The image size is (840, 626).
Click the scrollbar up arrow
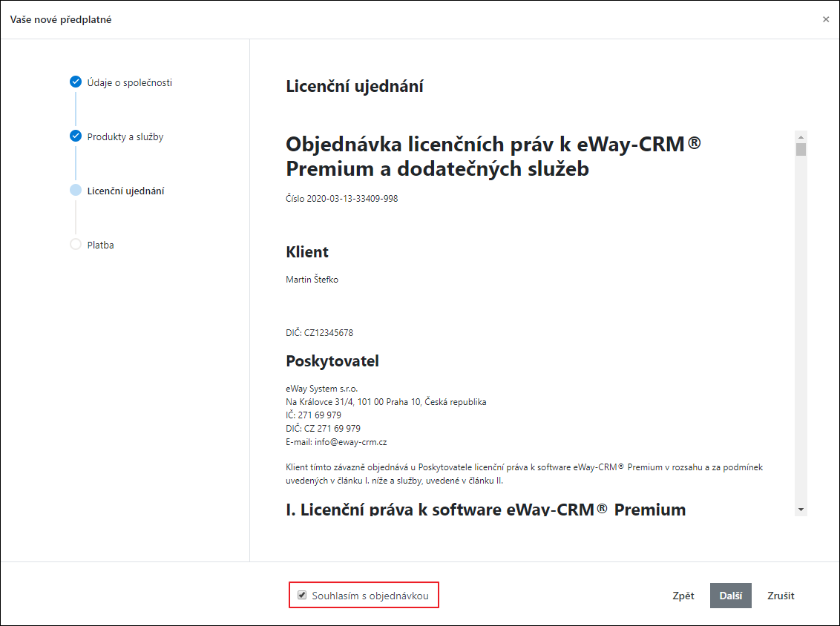pos(801,137)
